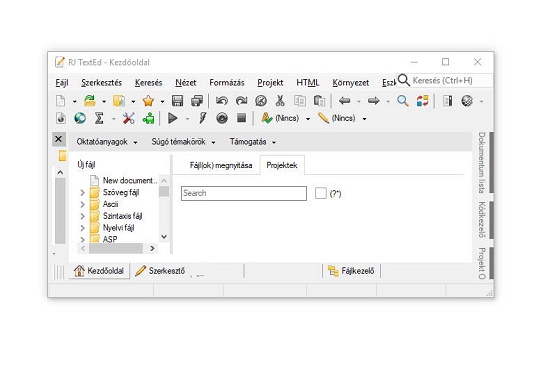Expand the Ascii folder

pos(82,204)
